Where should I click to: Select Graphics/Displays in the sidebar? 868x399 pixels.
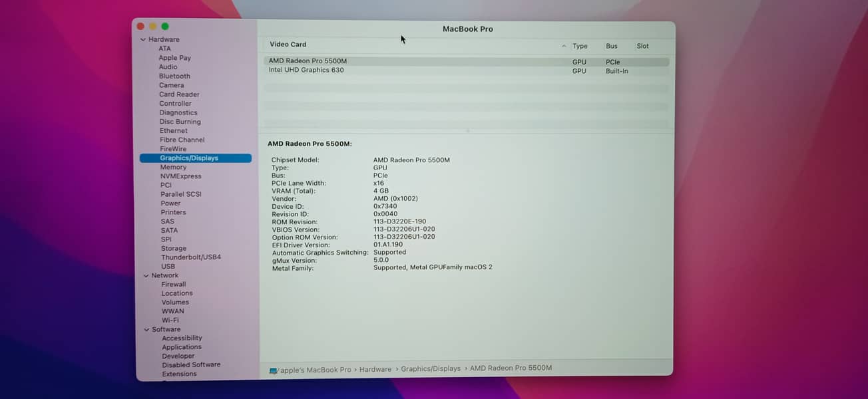(188, 158)
